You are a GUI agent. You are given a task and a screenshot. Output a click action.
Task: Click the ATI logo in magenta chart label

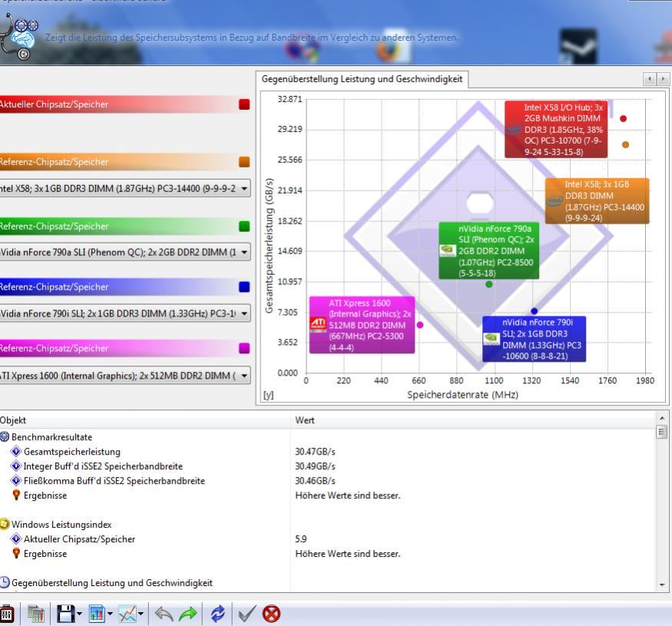pos(318,325)
